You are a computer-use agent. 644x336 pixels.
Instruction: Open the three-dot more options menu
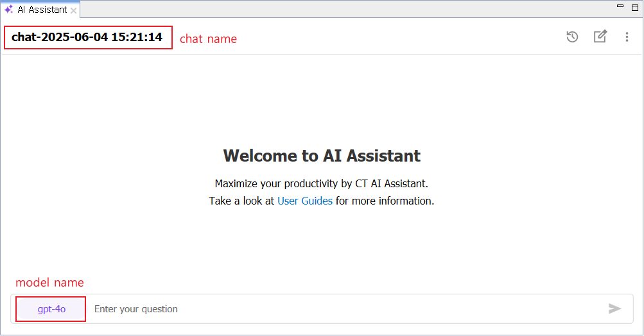click(627, 37)
